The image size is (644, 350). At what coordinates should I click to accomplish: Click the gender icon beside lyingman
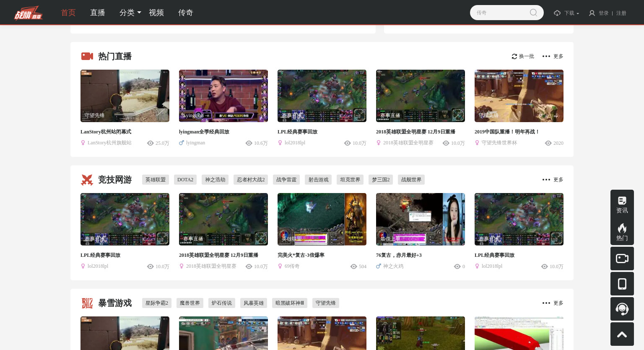click(182, 143)
